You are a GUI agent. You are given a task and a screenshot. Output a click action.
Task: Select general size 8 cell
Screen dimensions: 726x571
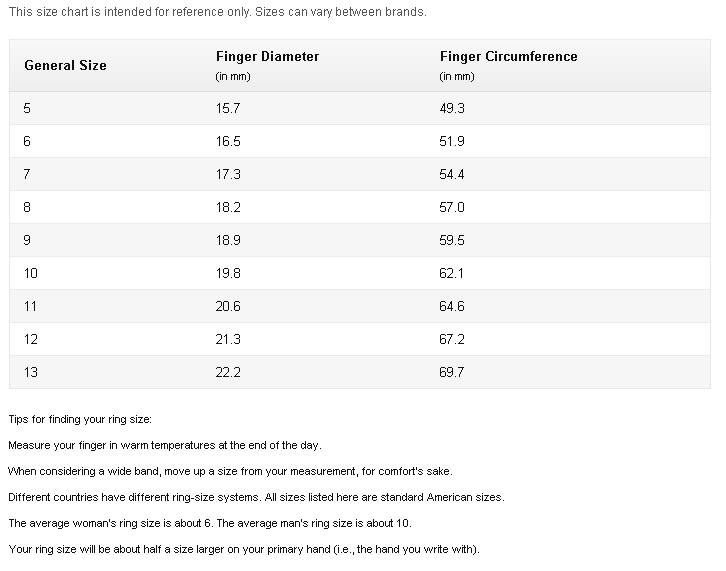(x=28, y=207)
